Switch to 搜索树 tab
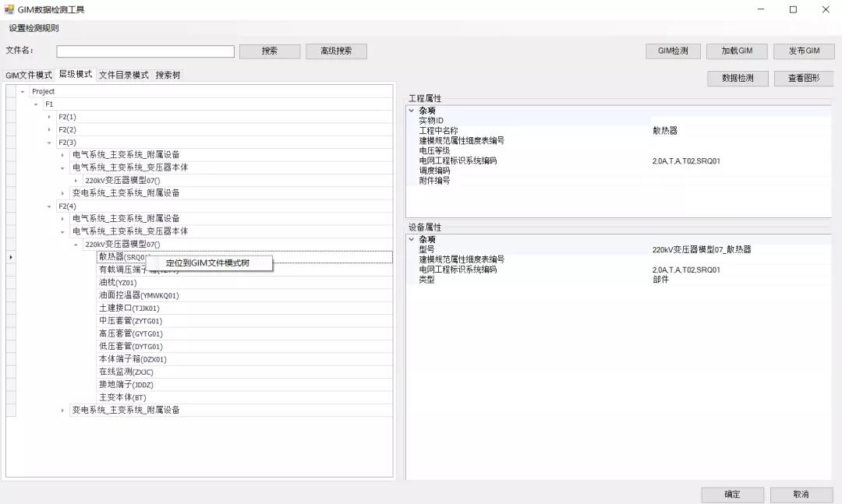 pos(168,75)
